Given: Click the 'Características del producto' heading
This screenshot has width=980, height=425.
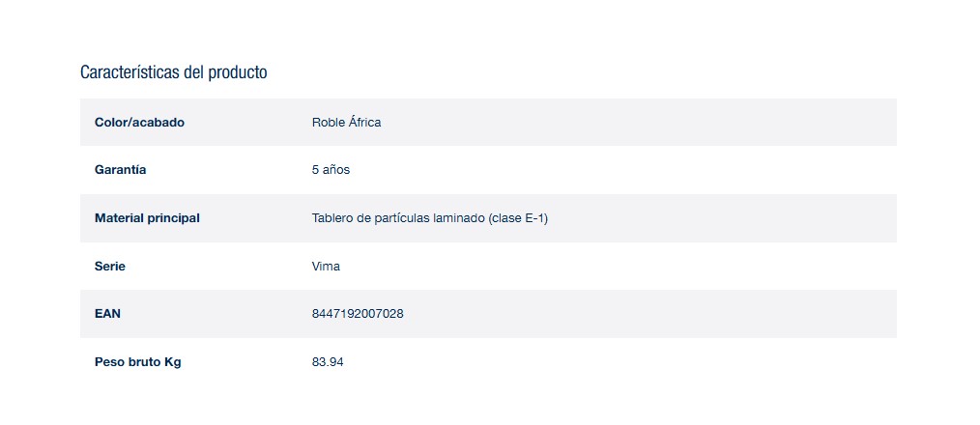Looking at the screenshot, I should click(x=173, y=72).
